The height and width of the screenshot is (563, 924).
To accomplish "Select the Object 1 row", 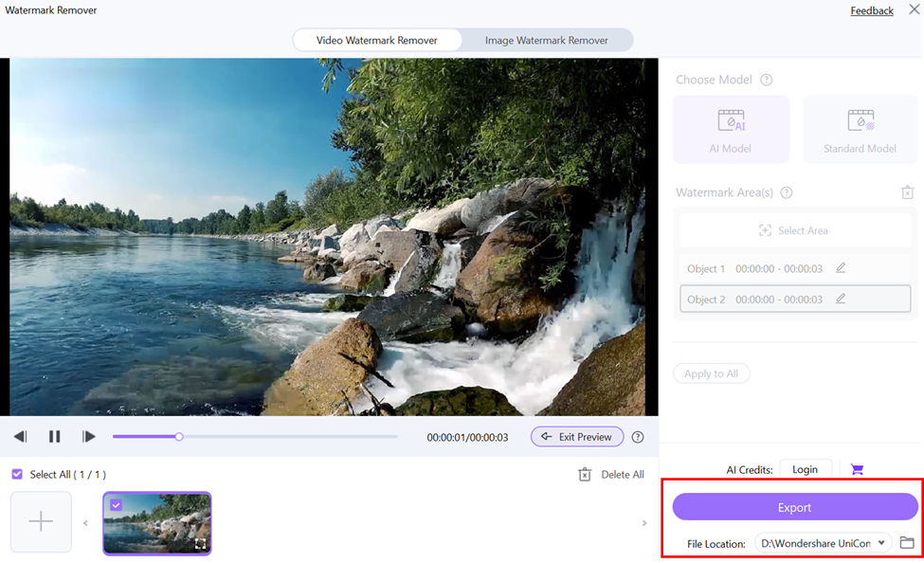I will point(795,269).
